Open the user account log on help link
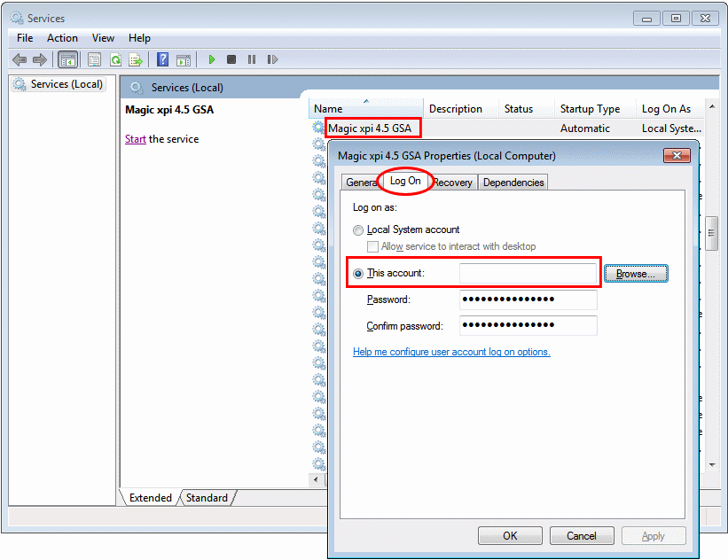Viewport: 728px width, 560px height. click(x=451, y=352)
